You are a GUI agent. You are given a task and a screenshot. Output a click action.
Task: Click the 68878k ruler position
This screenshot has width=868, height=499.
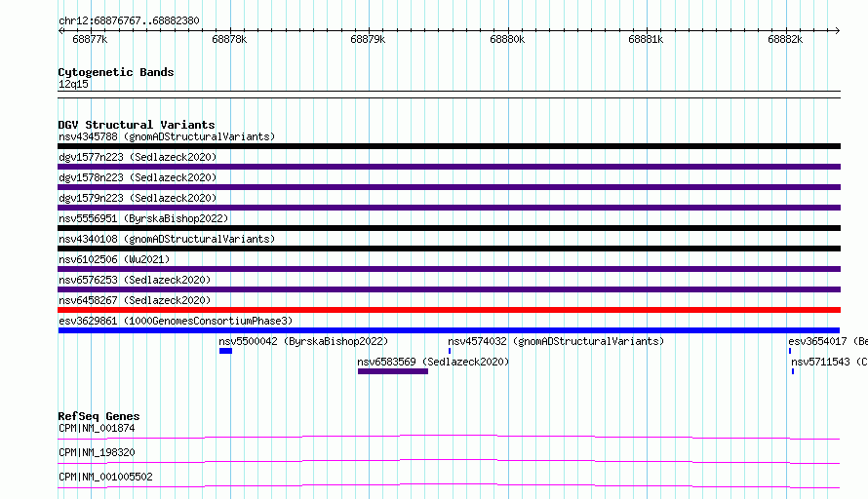[x=229, y=39]
